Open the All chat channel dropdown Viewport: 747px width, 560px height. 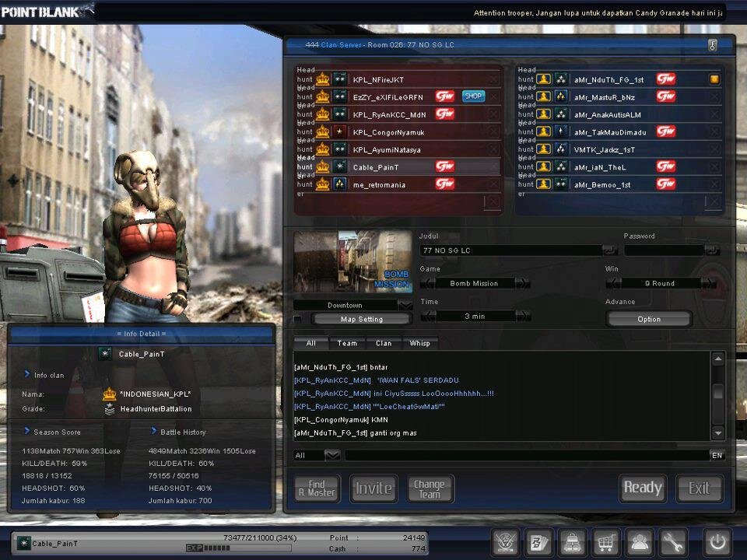332,455
